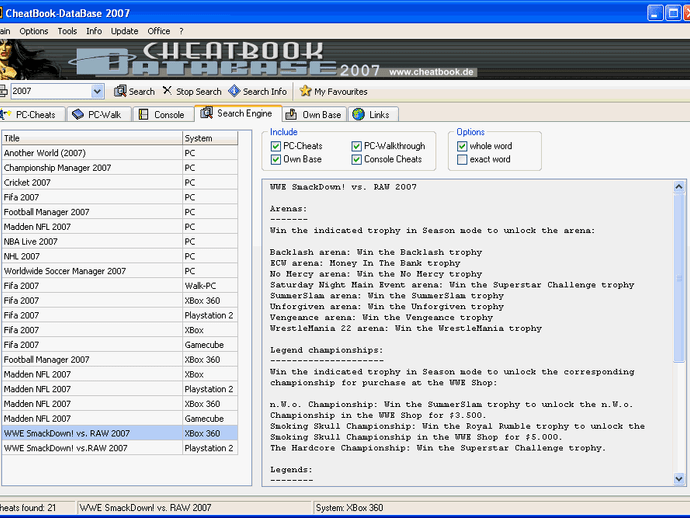Switch to the PC-Walk tab
Screen dimensions: 690x518
pos(99,114)
